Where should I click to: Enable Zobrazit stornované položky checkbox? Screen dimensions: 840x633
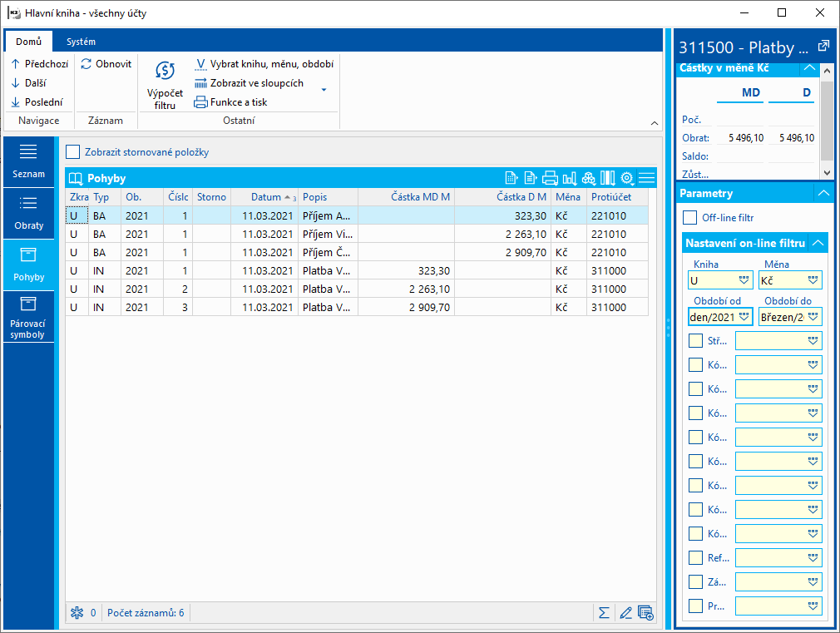(73, 152)
